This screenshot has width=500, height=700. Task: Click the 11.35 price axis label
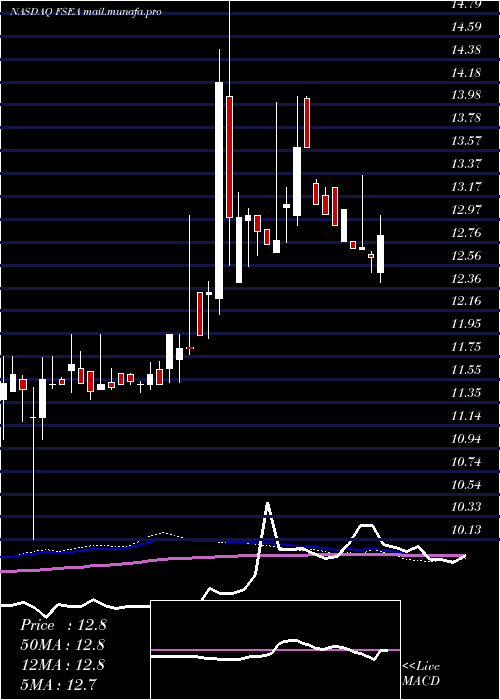[467, 393]
